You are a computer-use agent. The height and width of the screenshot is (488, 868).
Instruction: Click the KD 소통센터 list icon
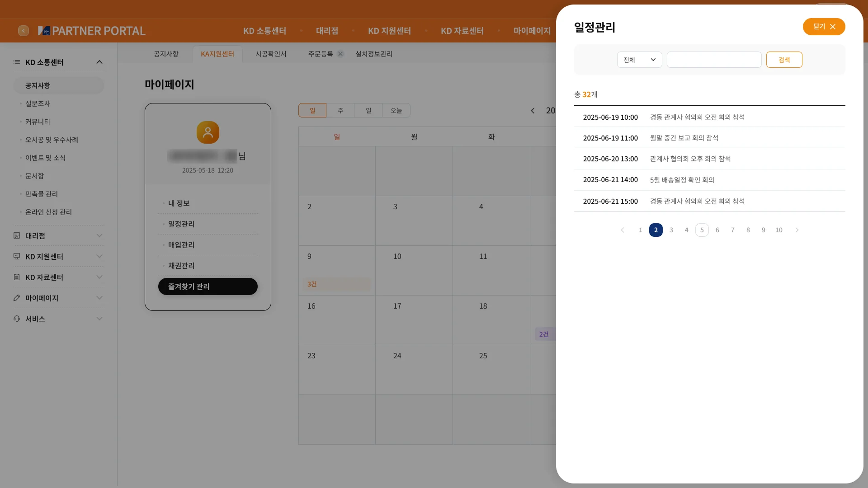tap(17, 62)
